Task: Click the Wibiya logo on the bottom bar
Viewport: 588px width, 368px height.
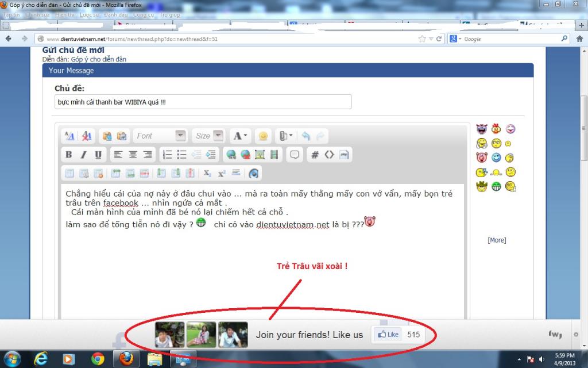Action: pyautogui.click(x=555, y=334)
